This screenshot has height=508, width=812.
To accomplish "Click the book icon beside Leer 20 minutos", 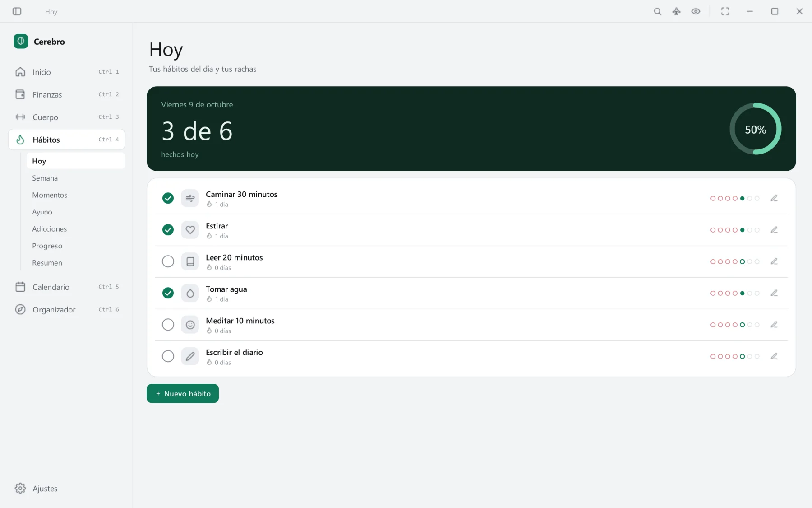I will (190, 261).
